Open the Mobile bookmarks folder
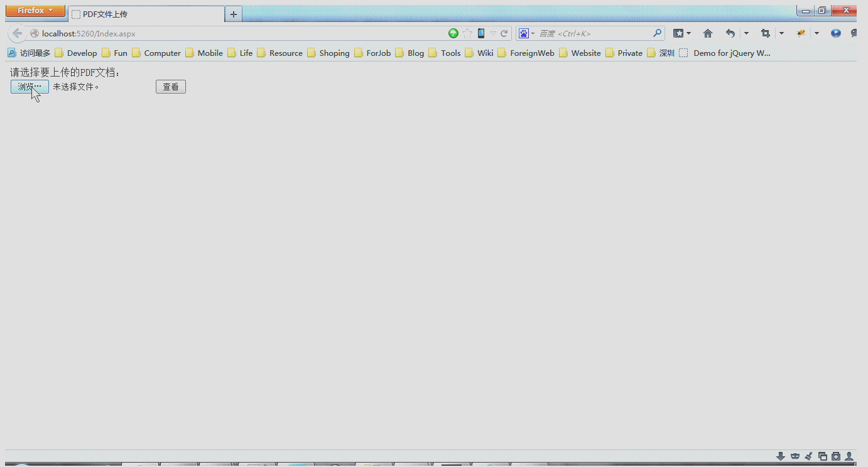868x467 pixels. tap(204, 53)
